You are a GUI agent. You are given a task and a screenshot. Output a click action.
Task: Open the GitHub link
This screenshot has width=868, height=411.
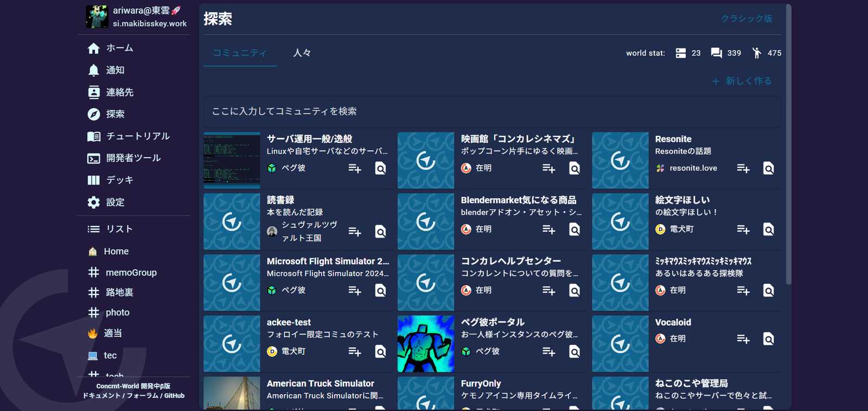175,396
